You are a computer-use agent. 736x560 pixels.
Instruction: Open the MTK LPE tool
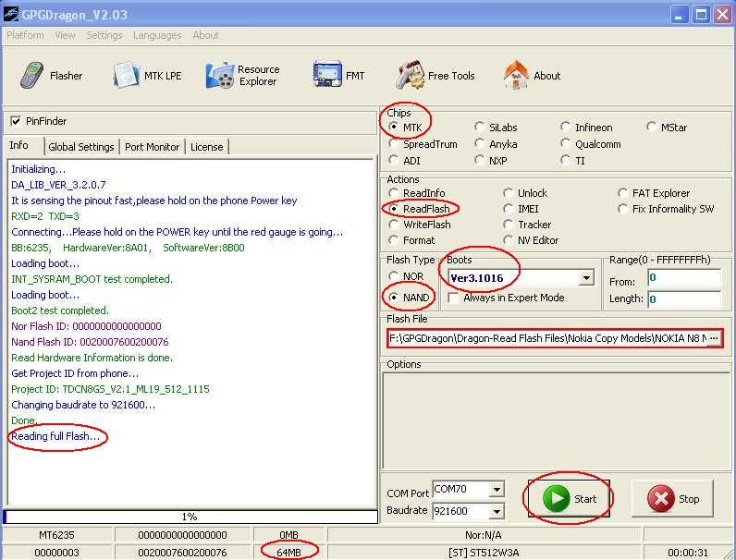tap(147, 76)
